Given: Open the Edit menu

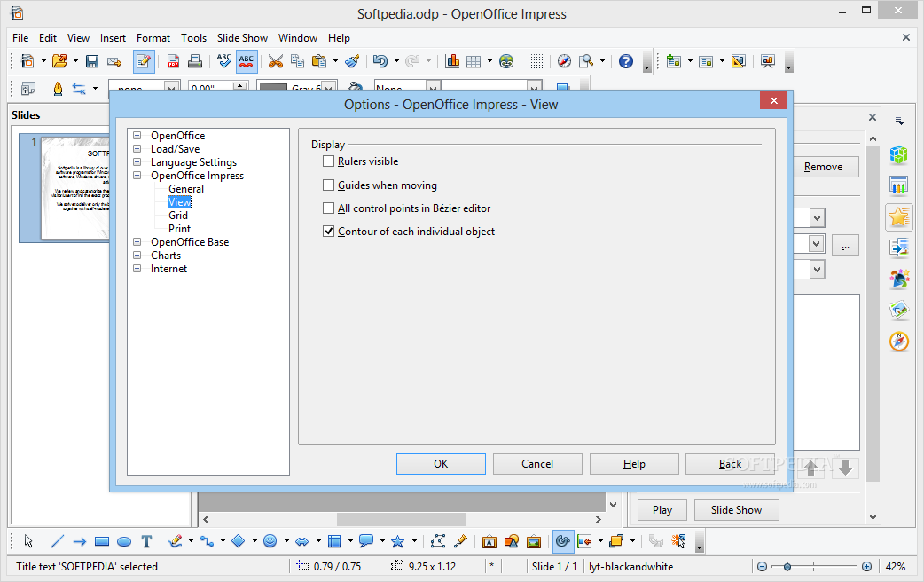Looking at the screenshot, I should tap(48, 38).
